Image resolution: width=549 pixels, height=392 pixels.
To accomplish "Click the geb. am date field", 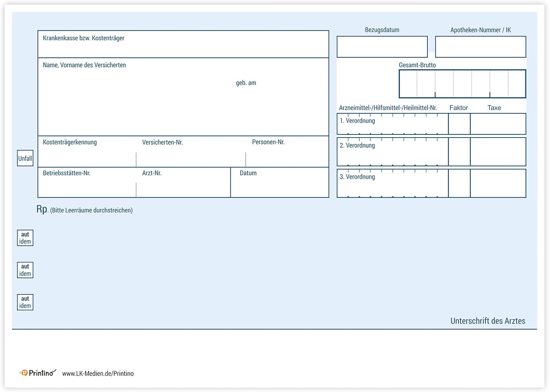I will (246, 83).
